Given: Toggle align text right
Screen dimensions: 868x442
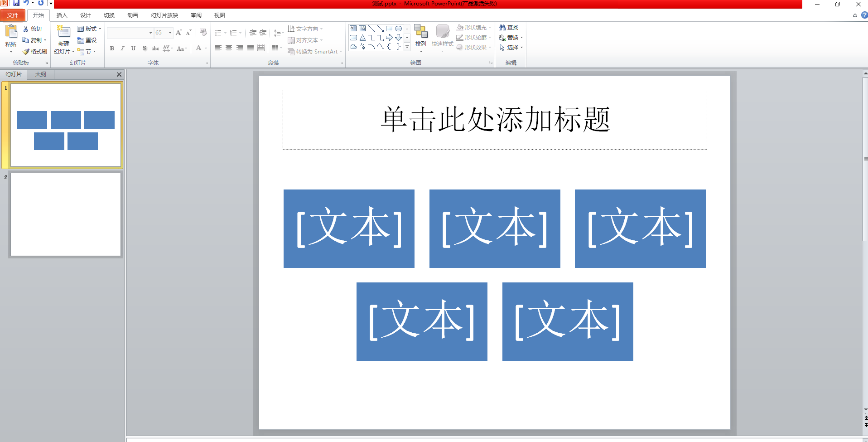Looking at the screenshot, I should tap(240, 48).
